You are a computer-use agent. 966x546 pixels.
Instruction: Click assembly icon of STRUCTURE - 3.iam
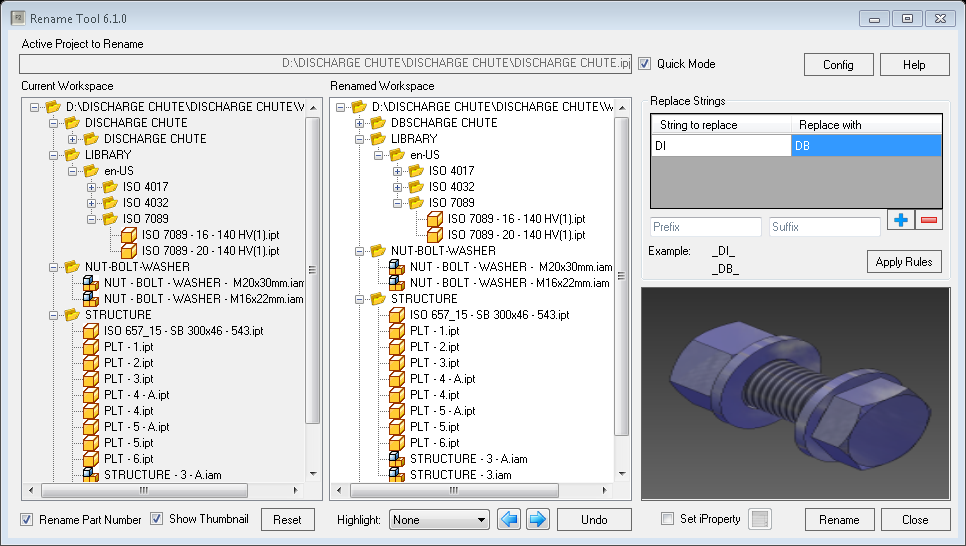(397, 475)
